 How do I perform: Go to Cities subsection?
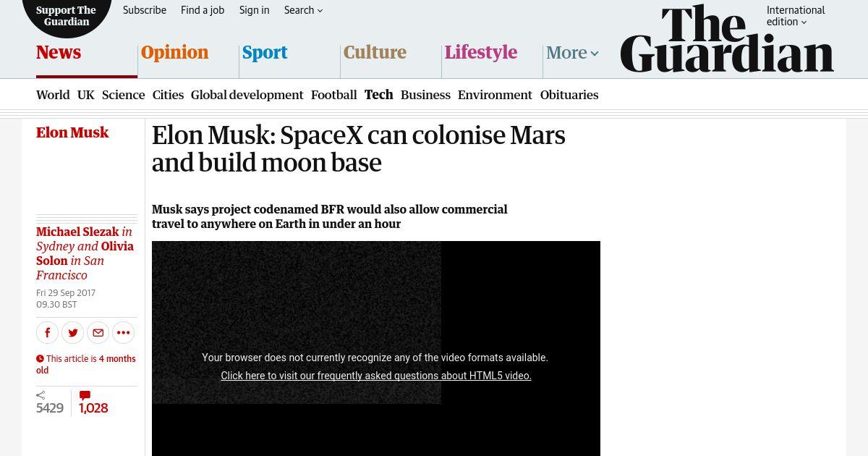tap(168, 95)
